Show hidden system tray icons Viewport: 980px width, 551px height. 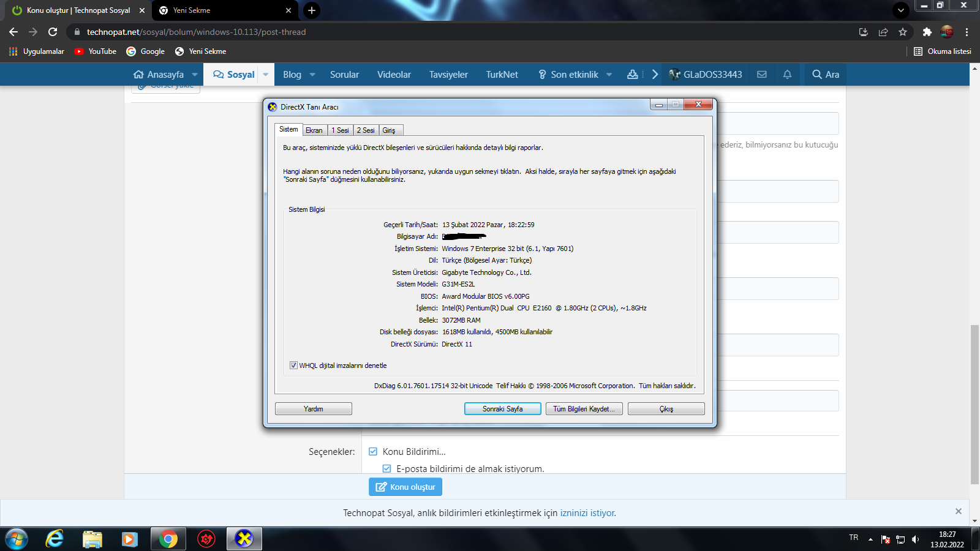[x=870, y=539]
